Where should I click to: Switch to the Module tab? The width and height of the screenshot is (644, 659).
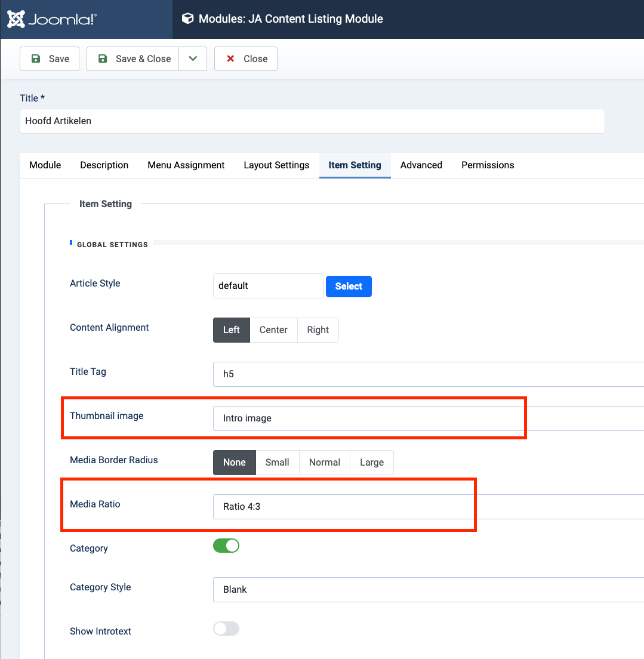(45, 165)
